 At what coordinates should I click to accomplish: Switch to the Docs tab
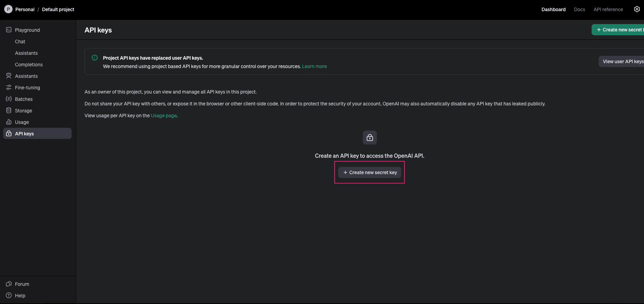click(x=579, y=9)
